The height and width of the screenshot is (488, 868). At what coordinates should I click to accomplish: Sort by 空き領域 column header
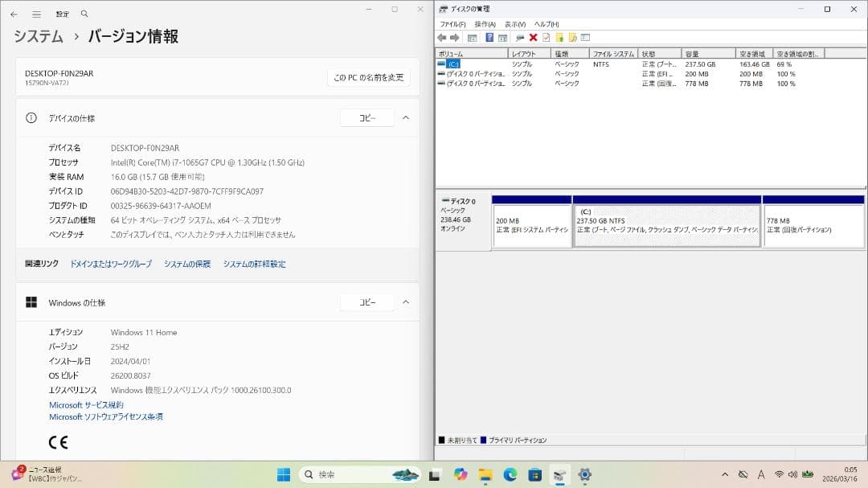pos(754,54)
